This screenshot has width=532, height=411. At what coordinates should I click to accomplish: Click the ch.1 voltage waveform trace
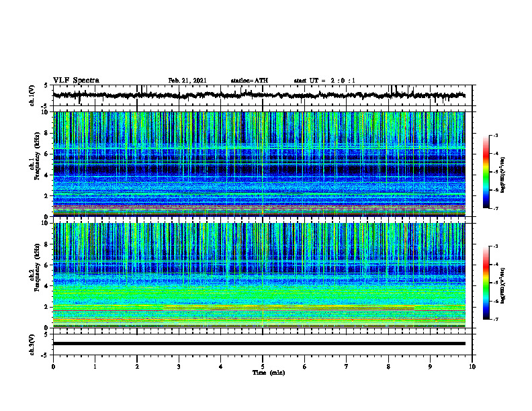coord(259,95)
